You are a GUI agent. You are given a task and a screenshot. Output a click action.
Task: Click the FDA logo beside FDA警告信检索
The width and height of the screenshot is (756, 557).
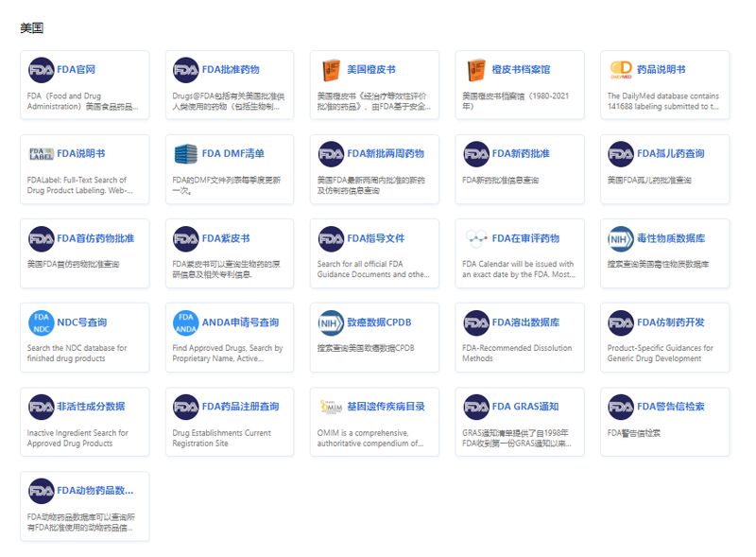tap(621, 407)
